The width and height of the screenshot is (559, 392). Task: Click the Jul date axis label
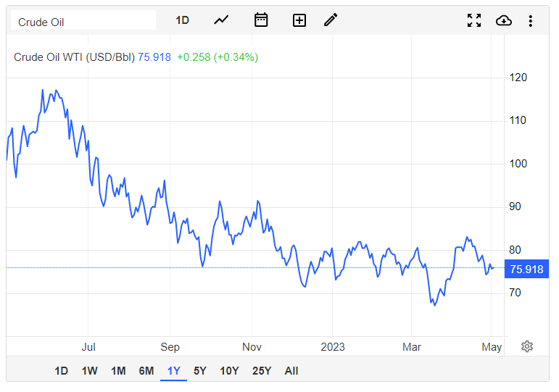(x=88, y=347)
